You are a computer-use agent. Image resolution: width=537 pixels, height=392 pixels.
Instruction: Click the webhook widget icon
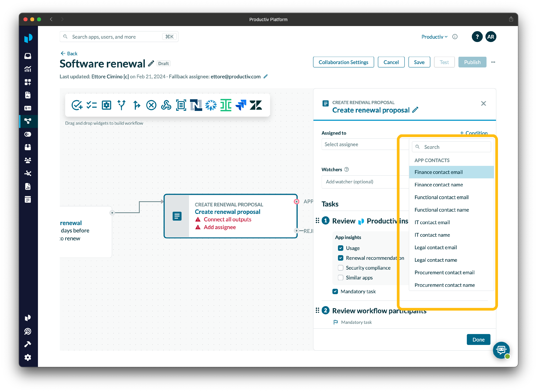tap(166, 105)
